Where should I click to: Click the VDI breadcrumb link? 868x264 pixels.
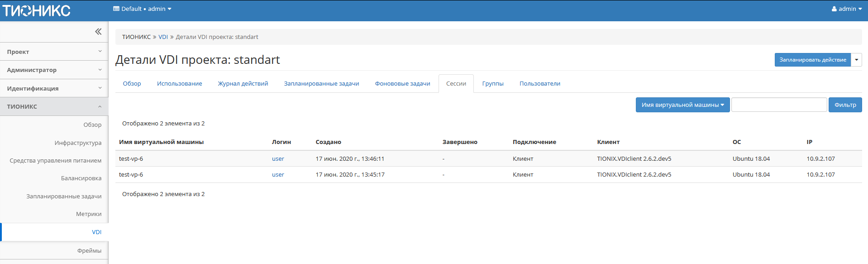pyautogui.click(x=163, y=37)
